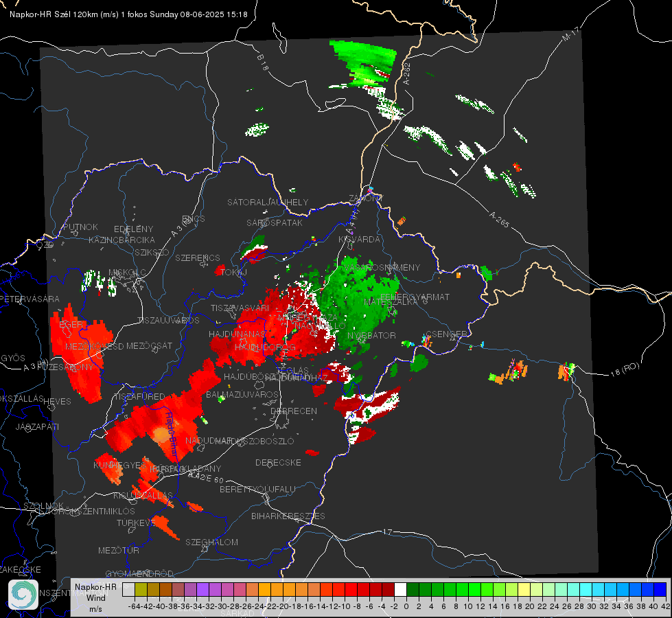Click the ZÁHONY label near the border

tap(366, 198)
